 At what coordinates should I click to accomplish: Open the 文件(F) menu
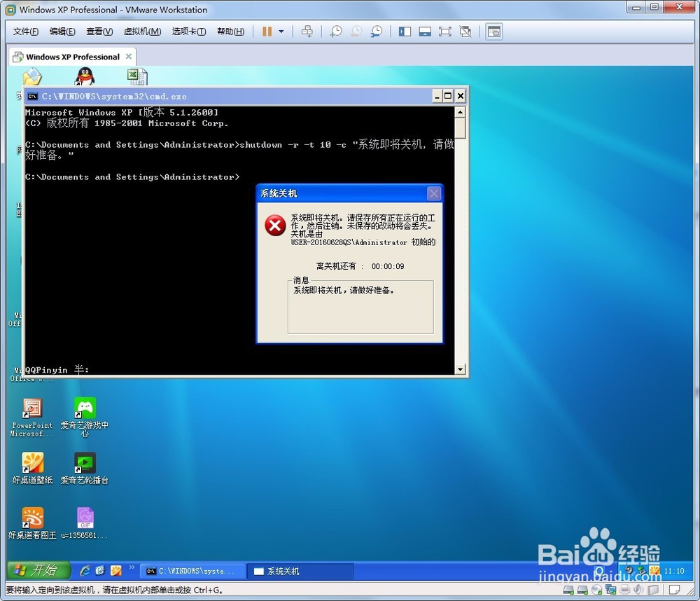coord(25,32)
